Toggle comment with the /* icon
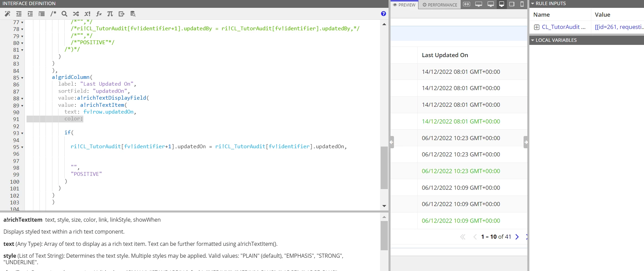644x271 pixels. click(x=53, y=14)
